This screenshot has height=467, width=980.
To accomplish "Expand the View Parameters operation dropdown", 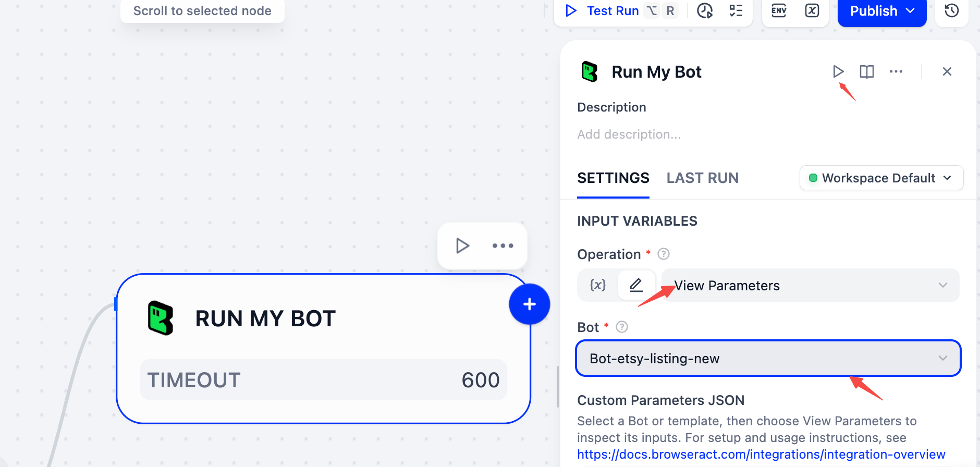I will (x=810, y=285).
